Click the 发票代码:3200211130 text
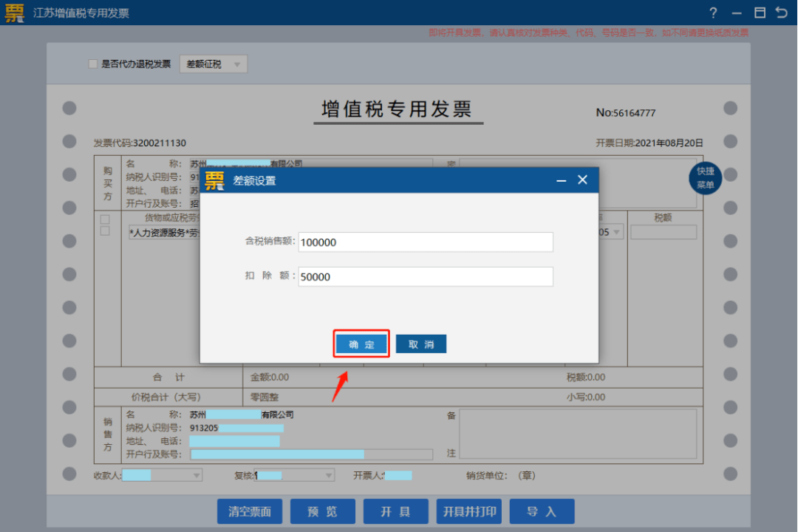The width and height of the screenshot is (798, 532). coord(140,143)
